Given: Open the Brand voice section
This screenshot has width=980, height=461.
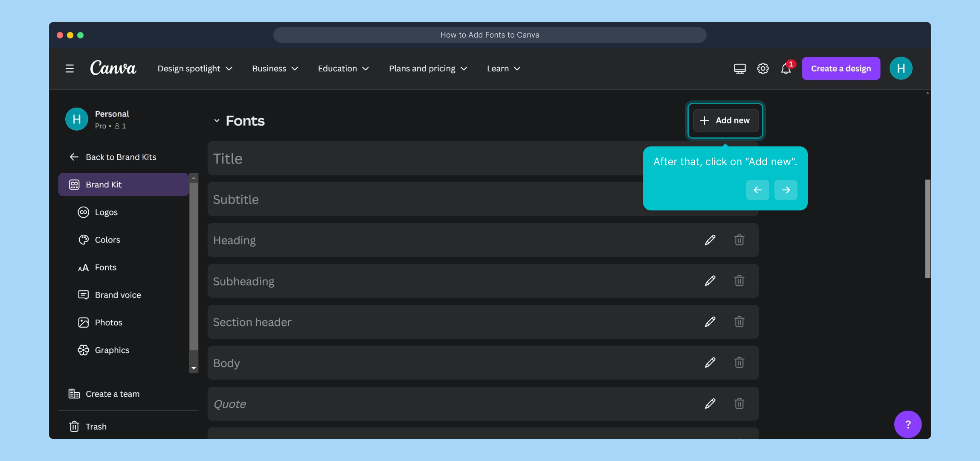Looking at the screenshot, I should (118, 295).
